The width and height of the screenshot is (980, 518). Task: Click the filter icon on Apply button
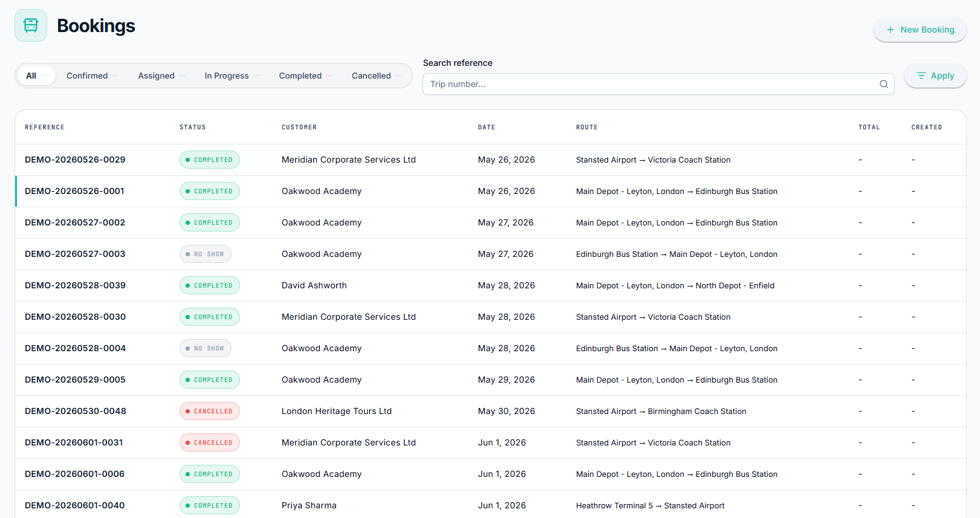pos(921,76)
